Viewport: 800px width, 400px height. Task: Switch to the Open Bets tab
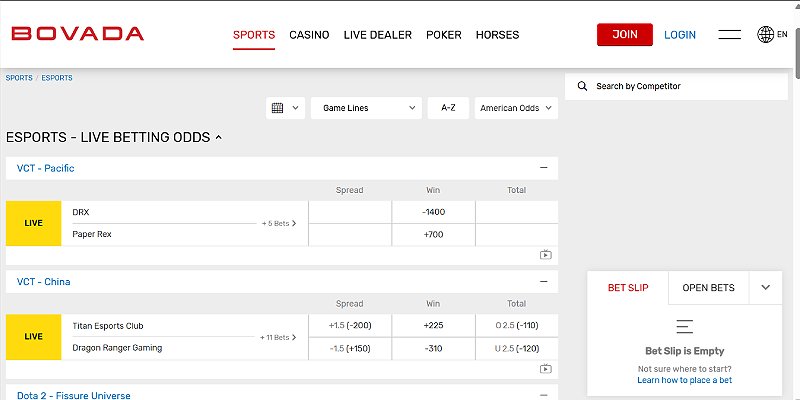tap(708, 288)
